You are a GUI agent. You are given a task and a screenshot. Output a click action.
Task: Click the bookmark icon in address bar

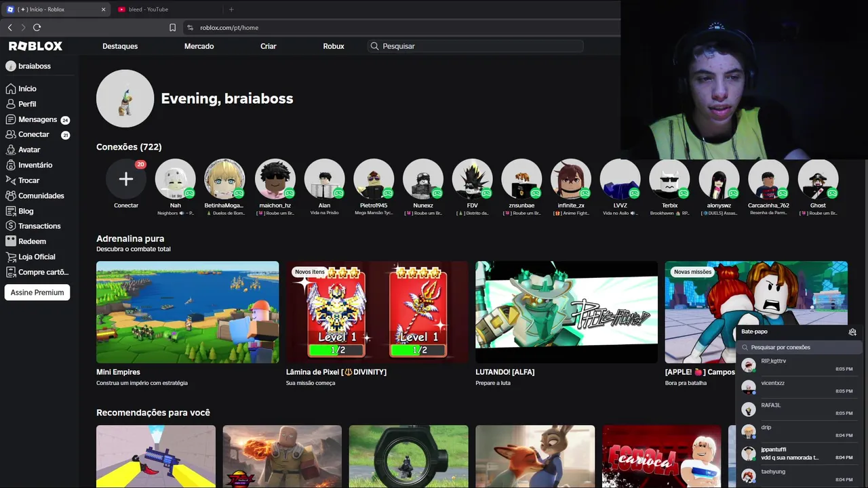point(172,28)
